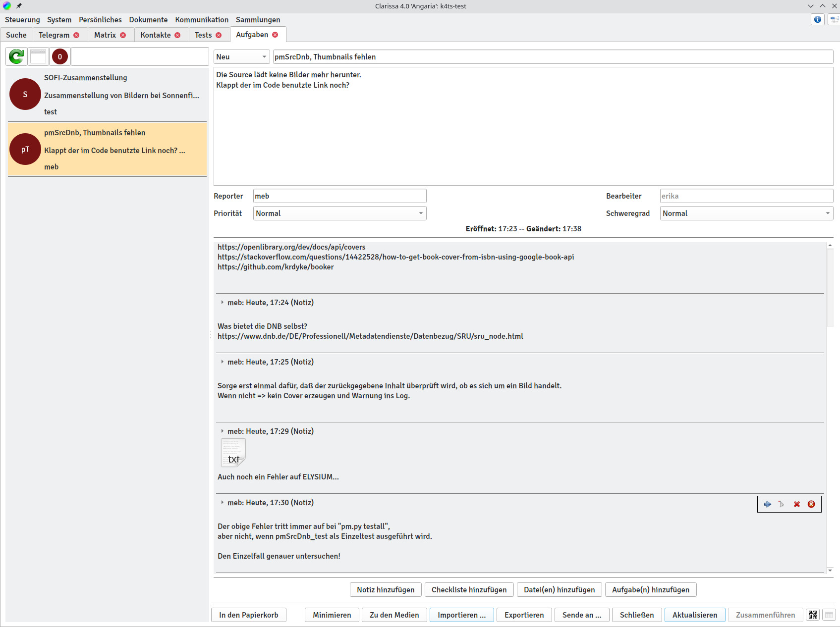
Task: Click the red circle X icon on note
Action: (x=811, y=504)
